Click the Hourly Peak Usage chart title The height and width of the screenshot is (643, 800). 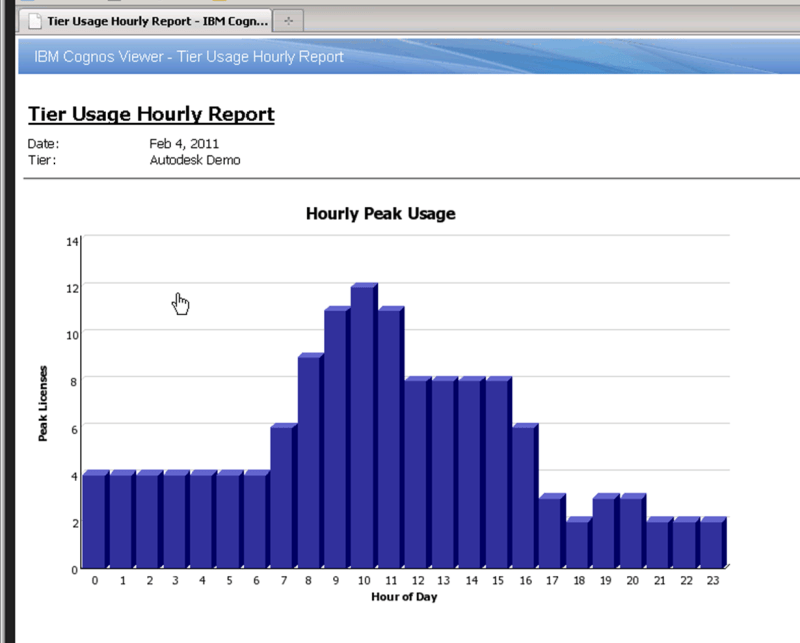coord(380,214)
